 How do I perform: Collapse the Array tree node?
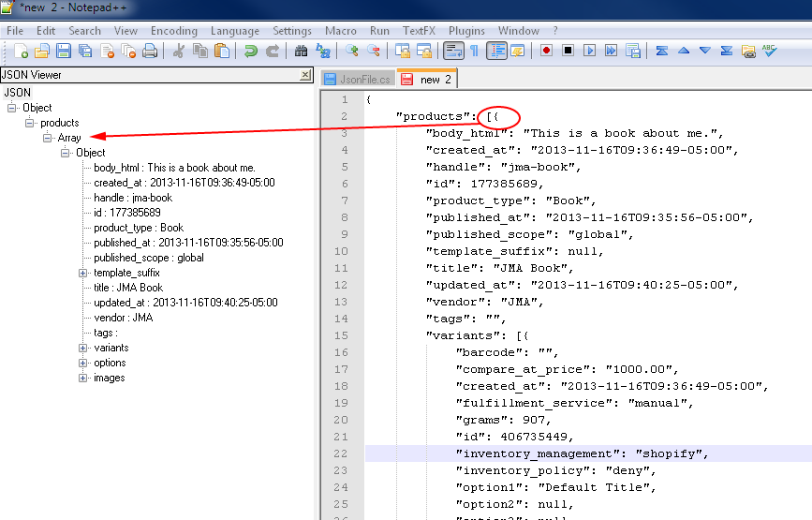[x=47, y=138]
